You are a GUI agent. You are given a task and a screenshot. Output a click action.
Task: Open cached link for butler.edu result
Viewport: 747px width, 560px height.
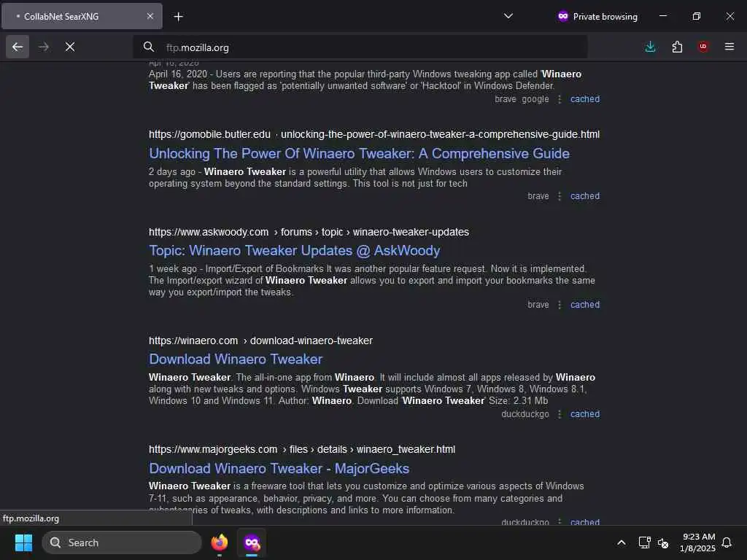585,196
